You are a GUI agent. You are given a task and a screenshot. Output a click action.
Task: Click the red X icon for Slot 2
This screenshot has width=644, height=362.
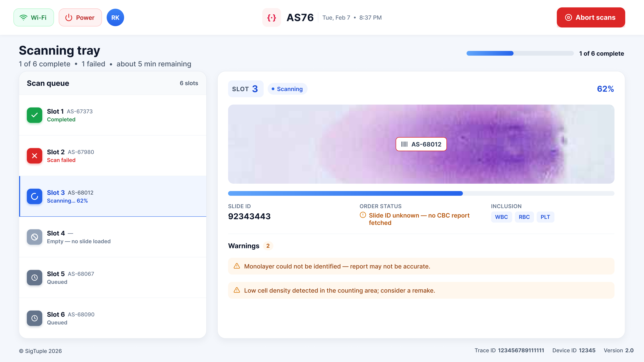tap(35, 156)
